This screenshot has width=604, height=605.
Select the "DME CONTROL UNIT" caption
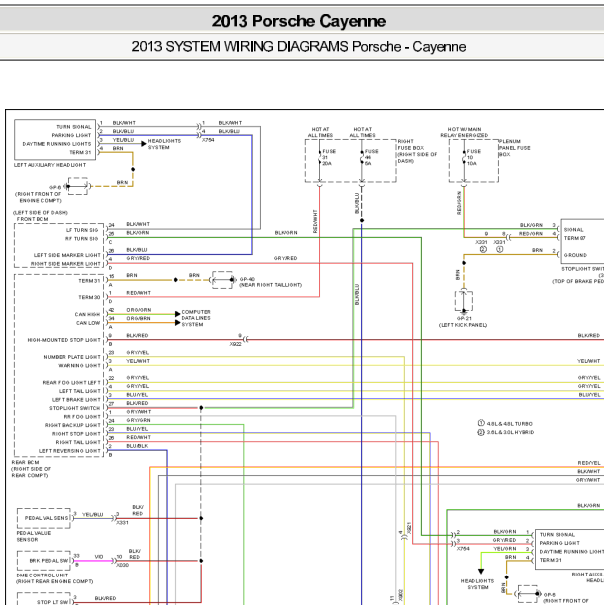(42, 575)
